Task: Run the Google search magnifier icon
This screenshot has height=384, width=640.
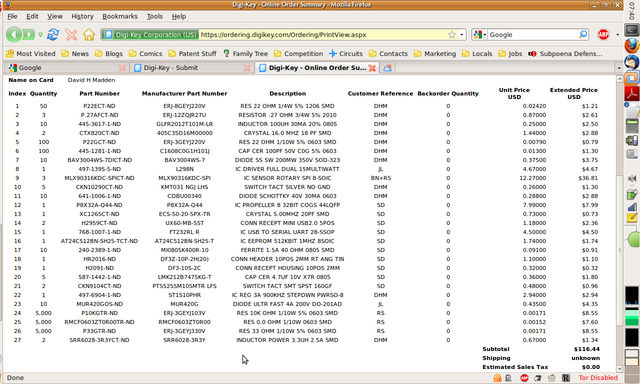Action: (x=583, y=35)
